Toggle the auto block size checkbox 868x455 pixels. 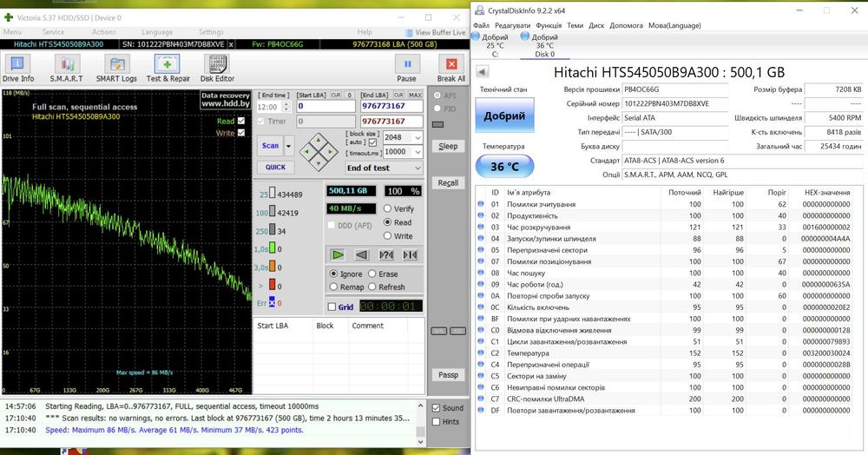pos(373,142)
